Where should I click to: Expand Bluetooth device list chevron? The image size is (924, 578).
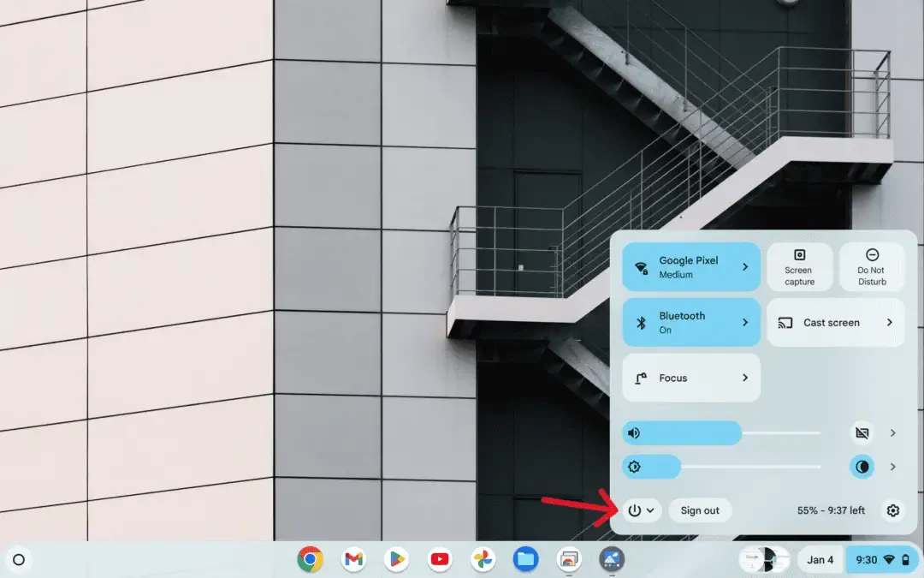click(x=745, y=323)
